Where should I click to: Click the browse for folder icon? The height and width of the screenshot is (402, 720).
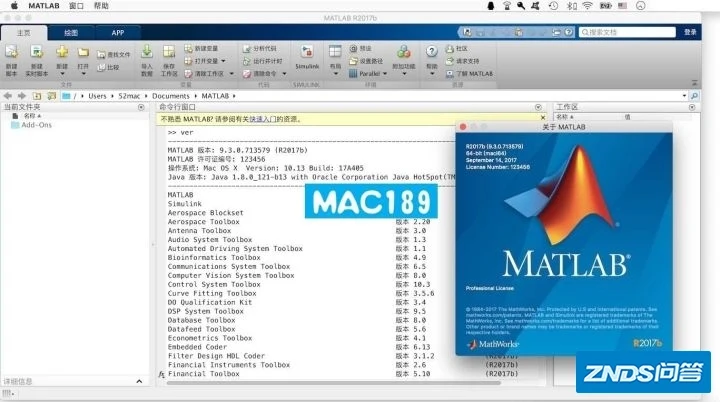click(51, 96)
